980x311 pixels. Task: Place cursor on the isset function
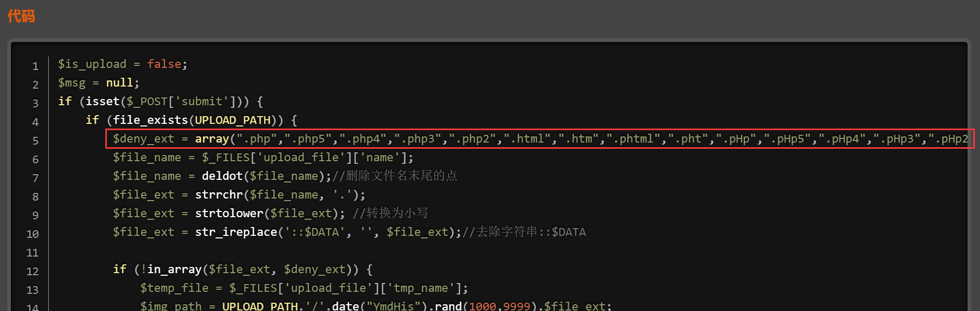coord(102,102)
